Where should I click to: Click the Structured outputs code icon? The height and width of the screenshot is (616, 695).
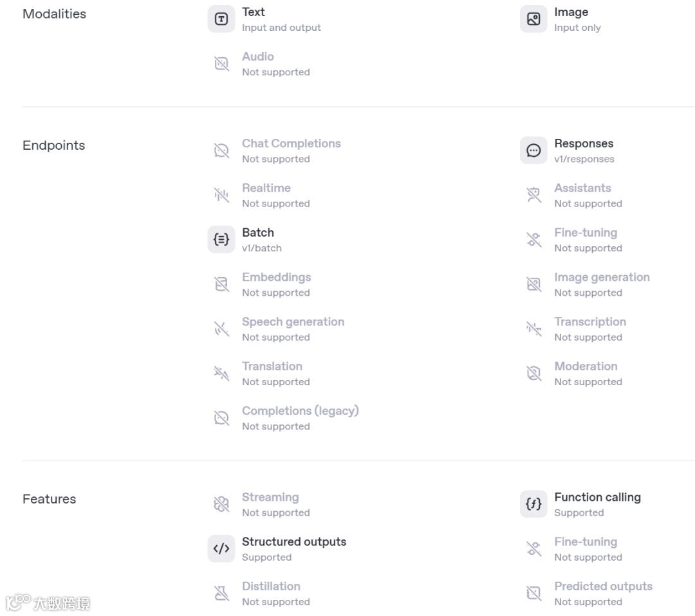click(x=221, y=548)
